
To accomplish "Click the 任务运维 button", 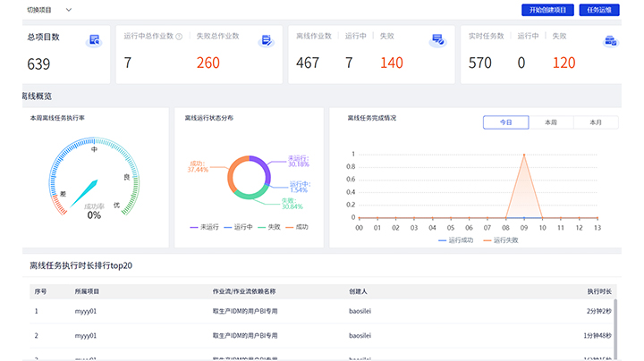I will click(598, 10).
